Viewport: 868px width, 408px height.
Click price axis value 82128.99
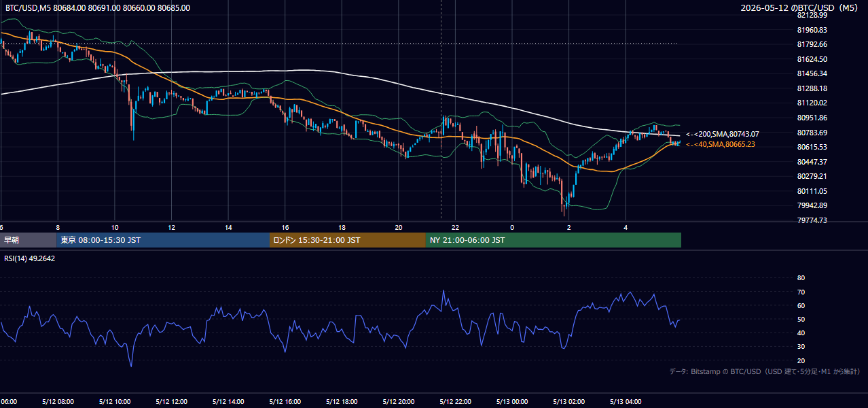[x=812, y=15]
